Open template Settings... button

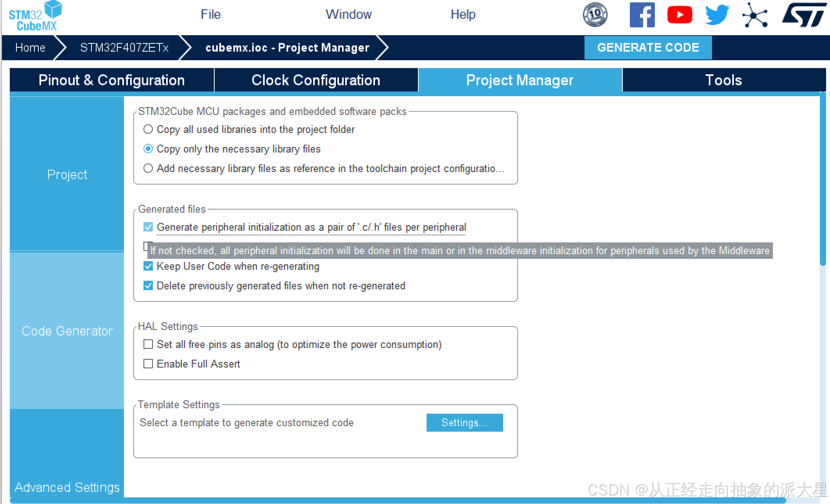point(464,423)
